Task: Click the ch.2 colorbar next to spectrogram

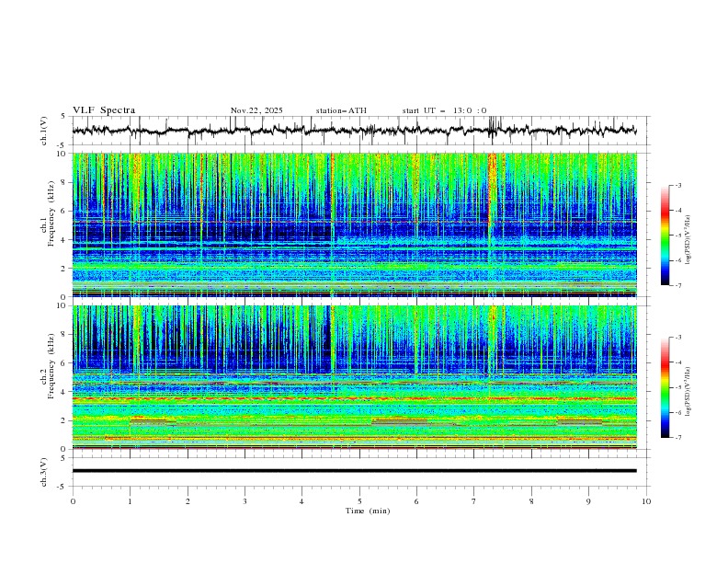Action: [x=665, y=387]
